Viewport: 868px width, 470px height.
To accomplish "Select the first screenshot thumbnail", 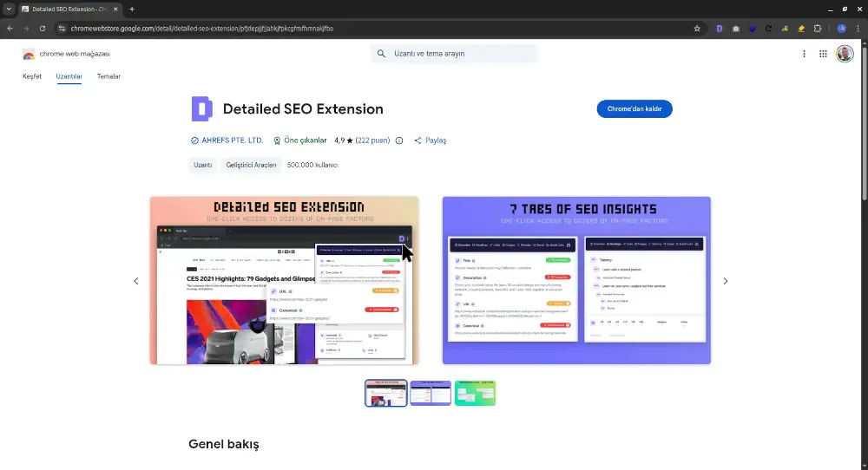I will coord(386,393).
